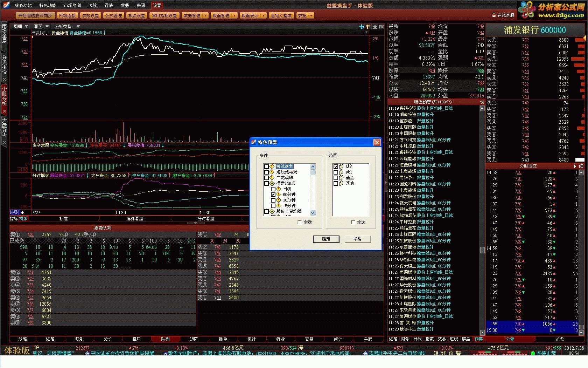
Task: Click the pin icon above the chart
Action: tap(368, 27)
